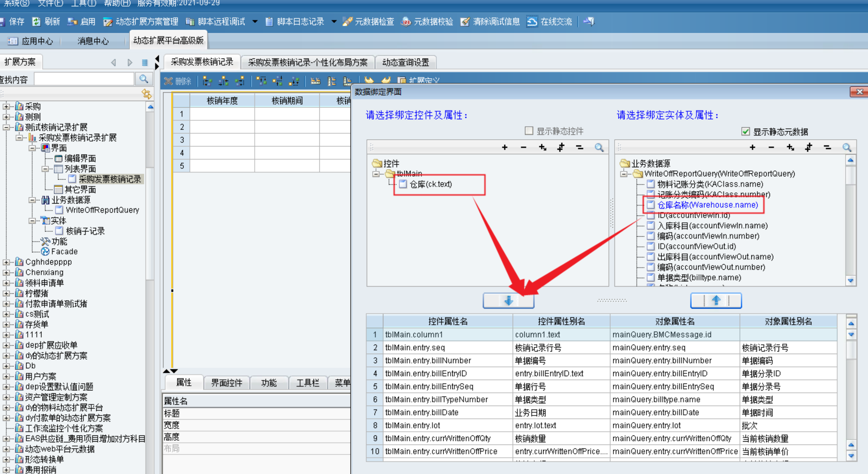868x474 pixels.
Task: Open the 脚本日志记录 dropdown arrow
Action: coord(334,22)
